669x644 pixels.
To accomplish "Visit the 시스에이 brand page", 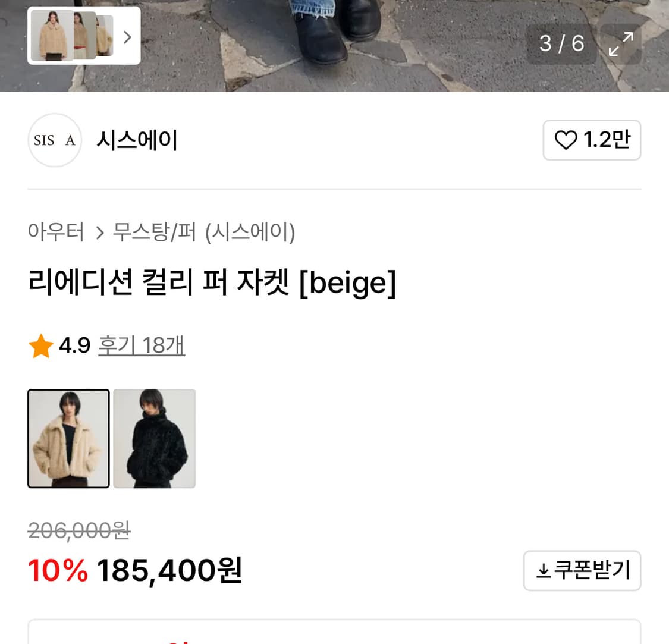I will [136, 140].
